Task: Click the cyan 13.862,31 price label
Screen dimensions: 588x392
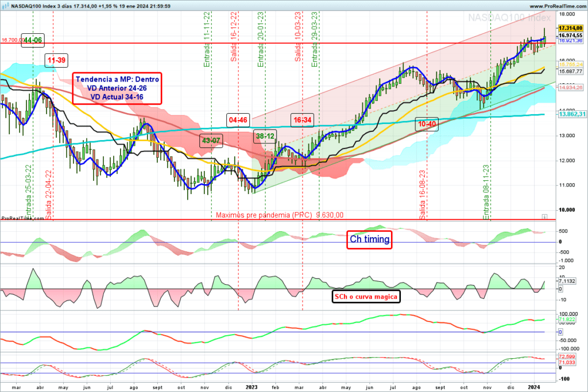Action: (x=572, y=114)
